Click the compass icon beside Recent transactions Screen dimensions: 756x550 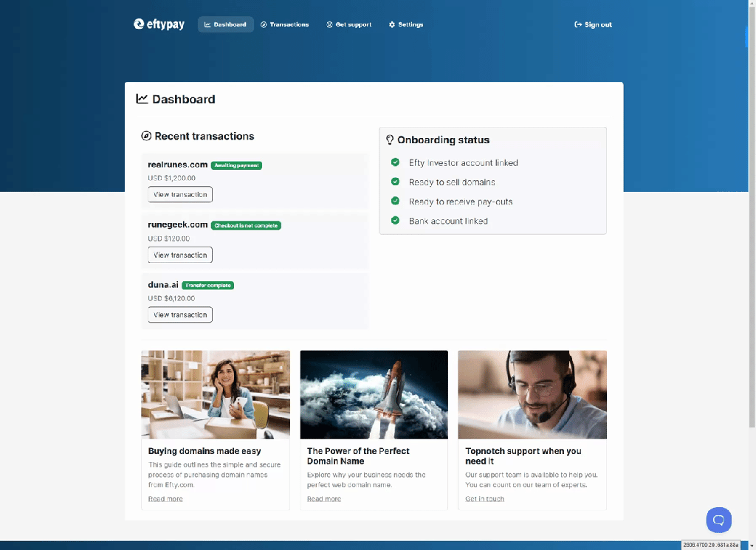click(146, 136)
